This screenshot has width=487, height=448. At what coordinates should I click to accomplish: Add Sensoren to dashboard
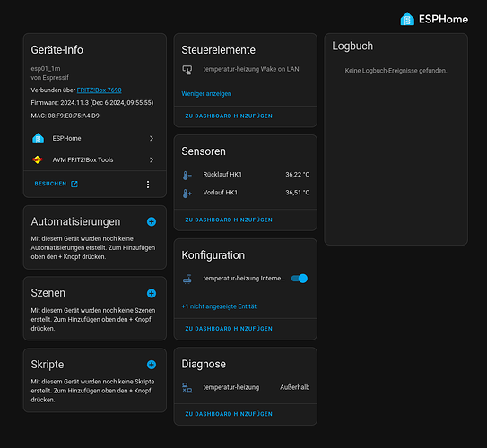229,220
